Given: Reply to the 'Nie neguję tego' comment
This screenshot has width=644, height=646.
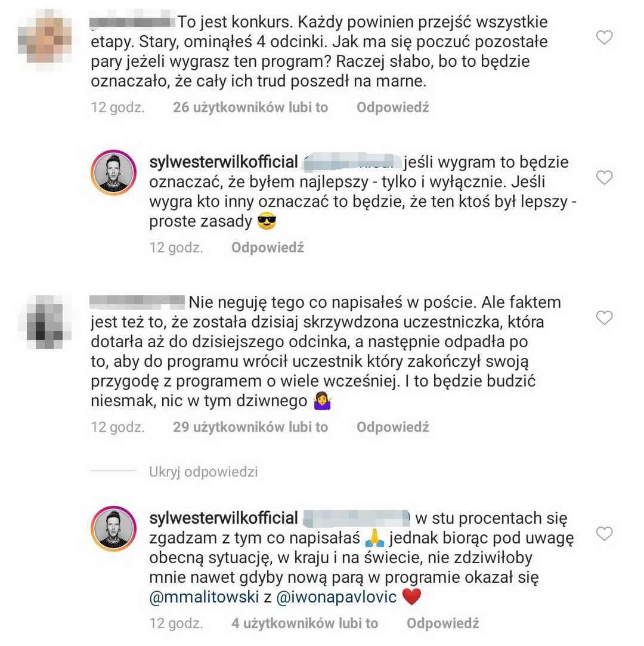Looking at the screenshot, I should pos(393,427).
